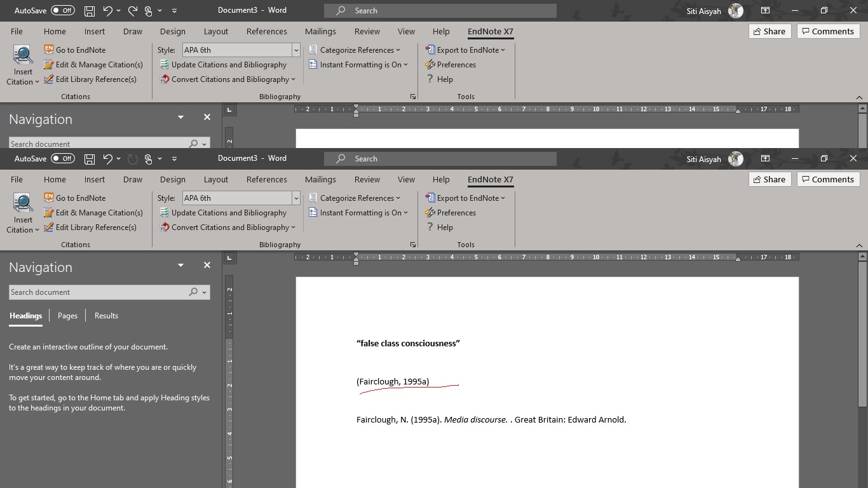Click the Media discourse bibliography entry

(491, 420)
